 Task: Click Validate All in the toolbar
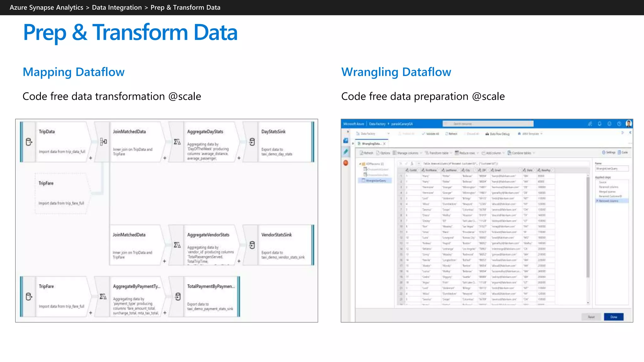[430, 134]
